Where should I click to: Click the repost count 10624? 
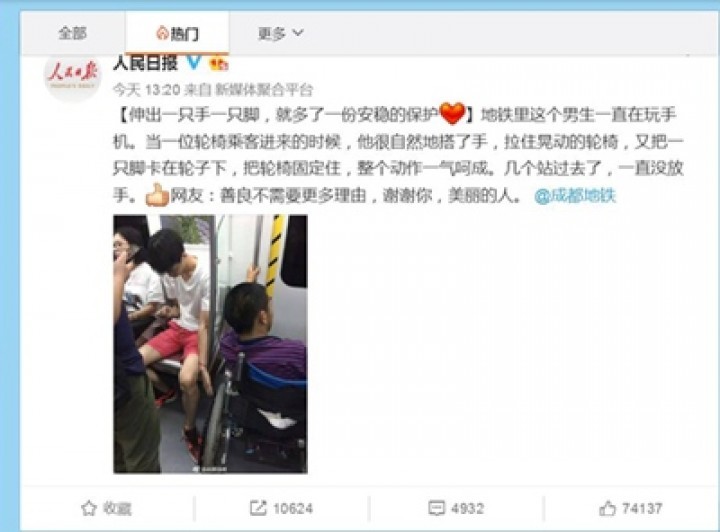[293, 509]
